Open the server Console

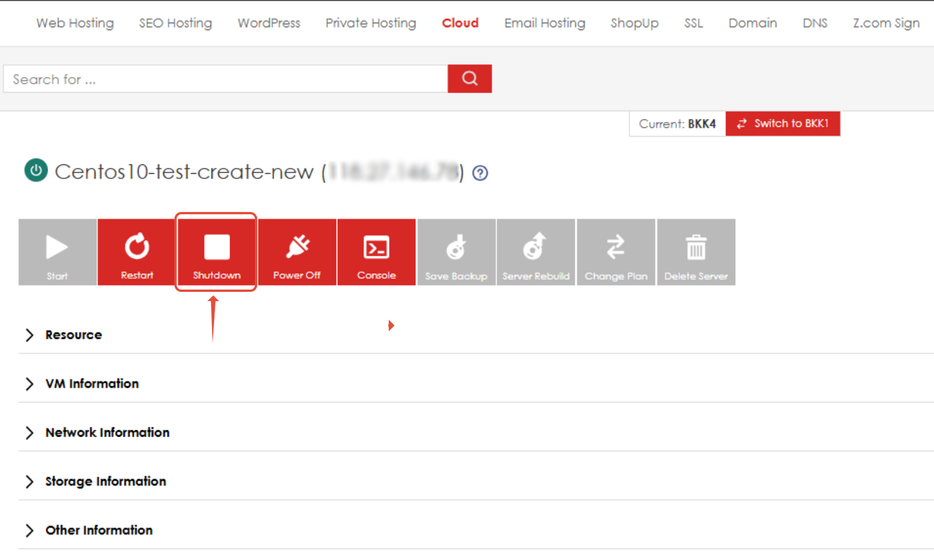coord(377,252)
